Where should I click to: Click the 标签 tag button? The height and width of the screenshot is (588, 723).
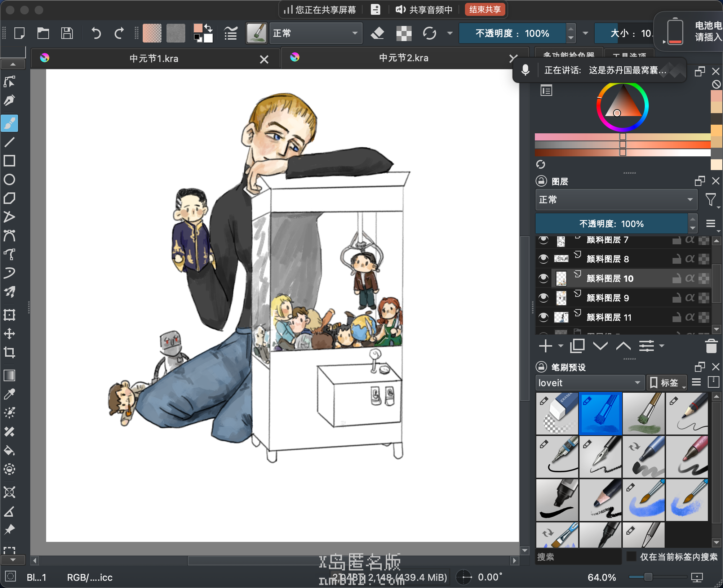(x=666, y=383)
